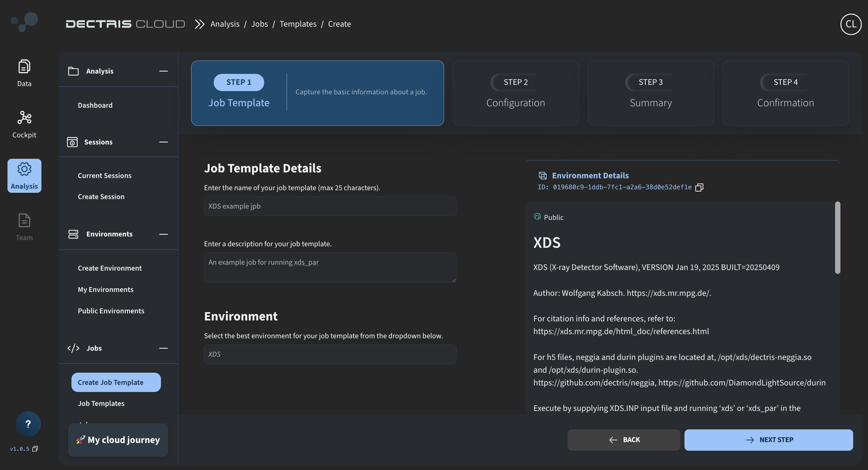The height and width of the screenshot is (470, 868).
Task: Open Current Sessions in the sidebar
Action: (104, 176)
